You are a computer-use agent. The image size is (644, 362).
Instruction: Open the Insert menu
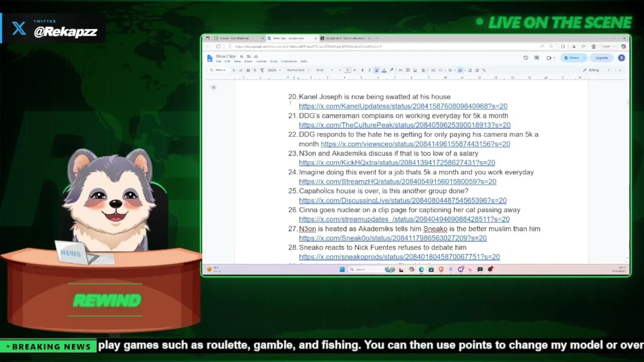tap(248, 61)
